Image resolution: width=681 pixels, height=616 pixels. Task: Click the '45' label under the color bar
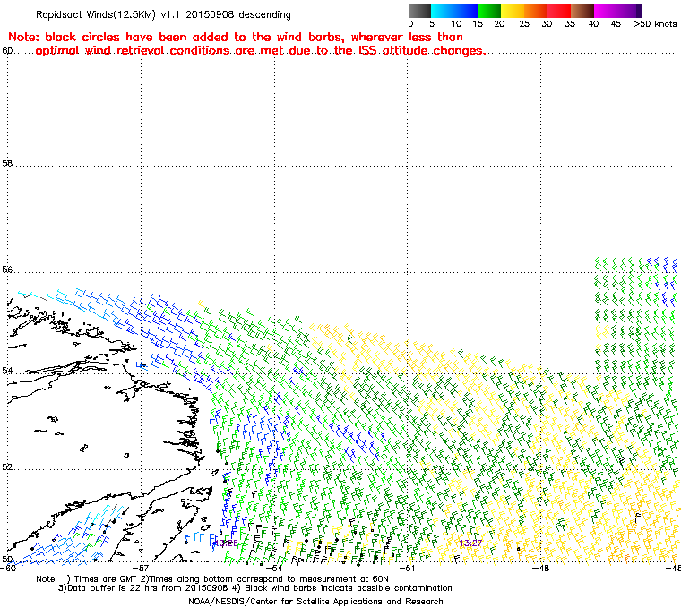pyautogui.click(x=616, y=24)
